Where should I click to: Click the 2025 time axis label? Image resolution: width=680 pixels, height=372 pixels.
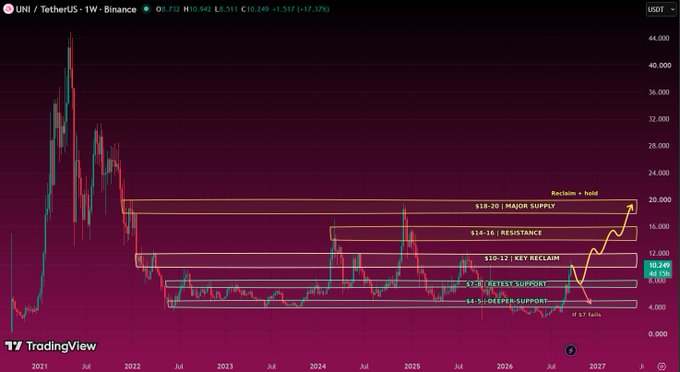coord(412,366)
